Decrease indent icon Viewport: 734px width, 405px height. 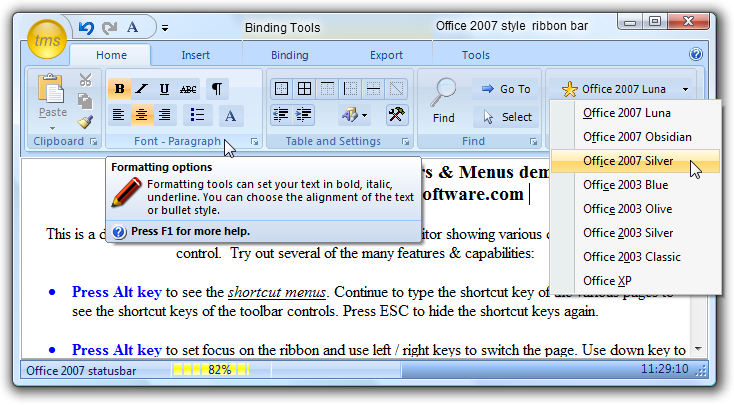[x=281, y=115]
